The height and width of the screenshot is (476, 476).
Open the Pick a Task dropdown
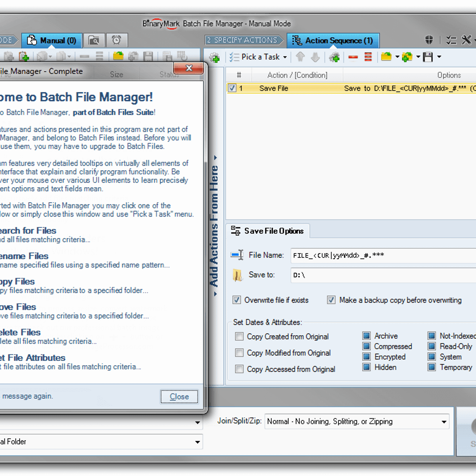pyautogui.click(x=258, y=57)
